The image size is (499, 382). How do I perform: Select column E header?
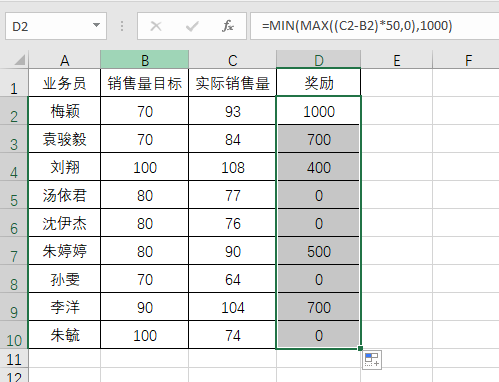(397, 60)
